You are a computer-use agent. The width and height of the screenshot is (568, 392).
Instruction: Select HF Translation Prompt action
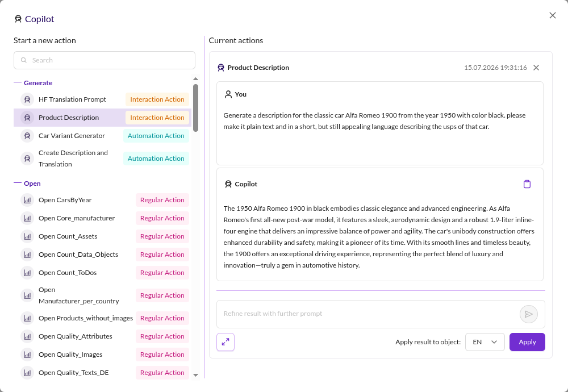pyautogui.click(x=102, y=99)
